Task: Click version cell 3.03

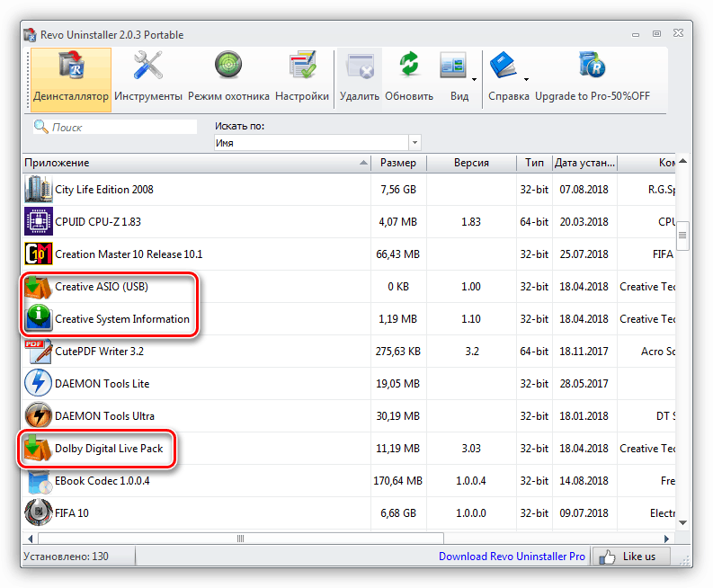Action: (471, 449)
